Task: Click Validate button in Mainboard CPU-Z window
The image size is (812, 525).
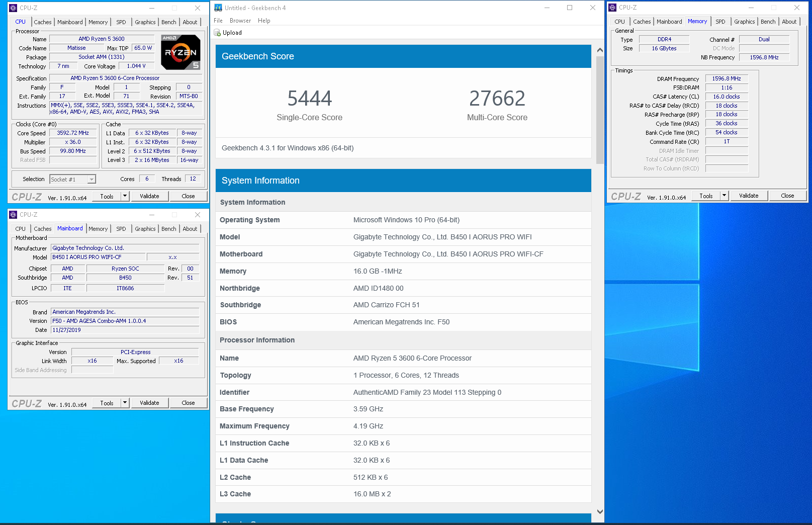Action: click(149, 403)
